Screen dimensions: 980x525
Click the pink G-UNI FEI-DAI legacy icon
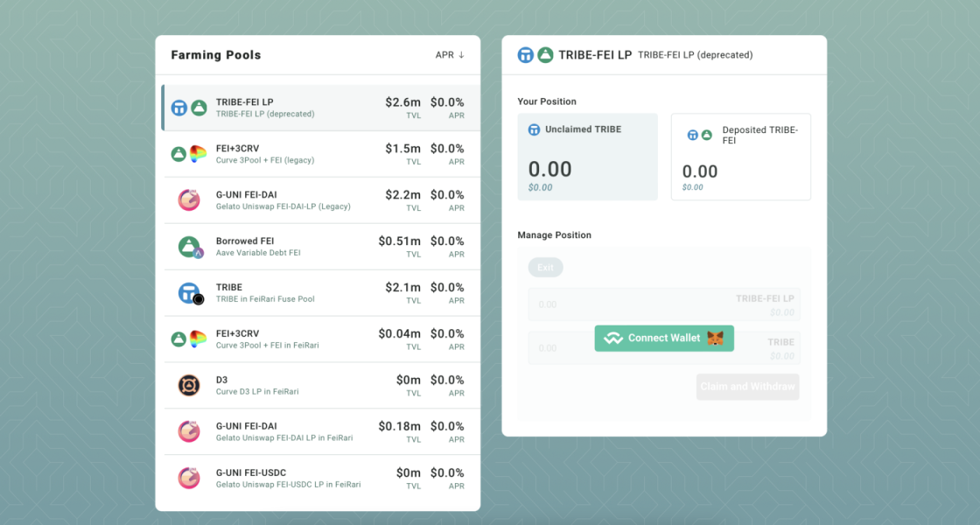point(189,200)
